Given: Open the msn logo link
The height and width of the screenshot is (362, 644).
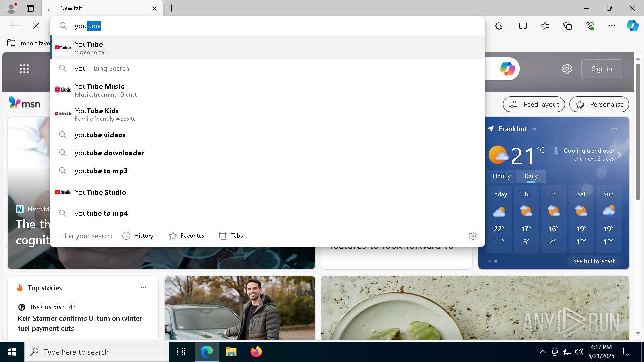Looking at the screenshot, I should point(24,103).
